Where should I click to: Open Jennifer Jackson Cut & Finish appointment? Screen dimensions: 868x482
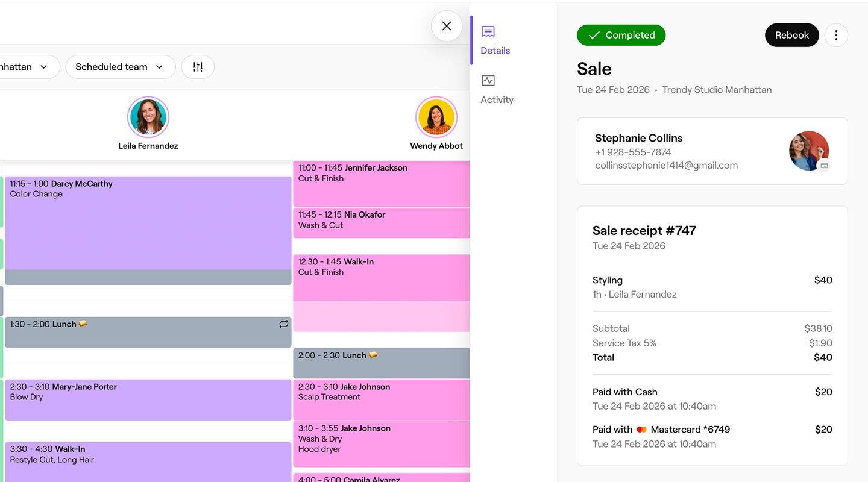(x=381, y=183)
